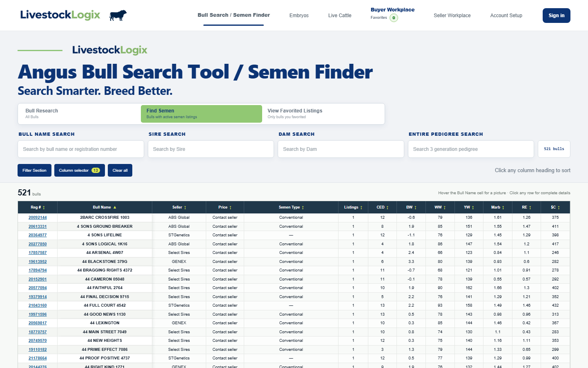Sort by RE column arrows
588x368 pixels.
coord(530,208)
